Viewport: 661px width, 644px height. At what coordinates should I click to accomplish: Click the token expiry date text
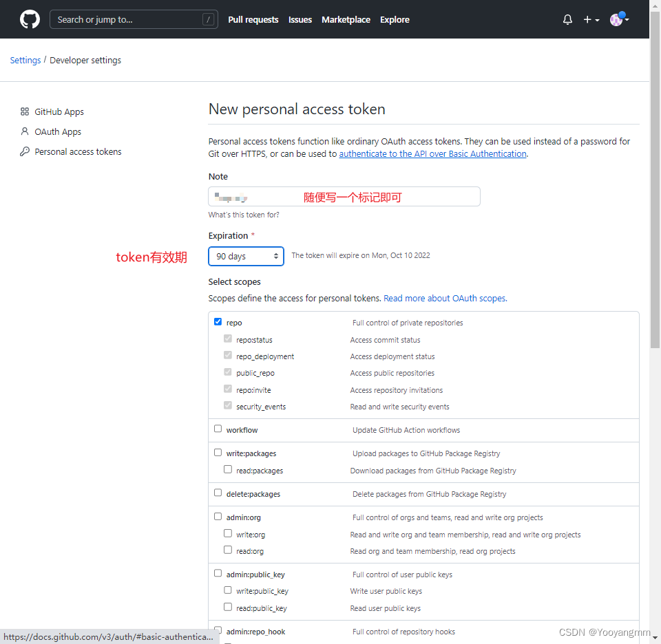click(x=361, y=255)
